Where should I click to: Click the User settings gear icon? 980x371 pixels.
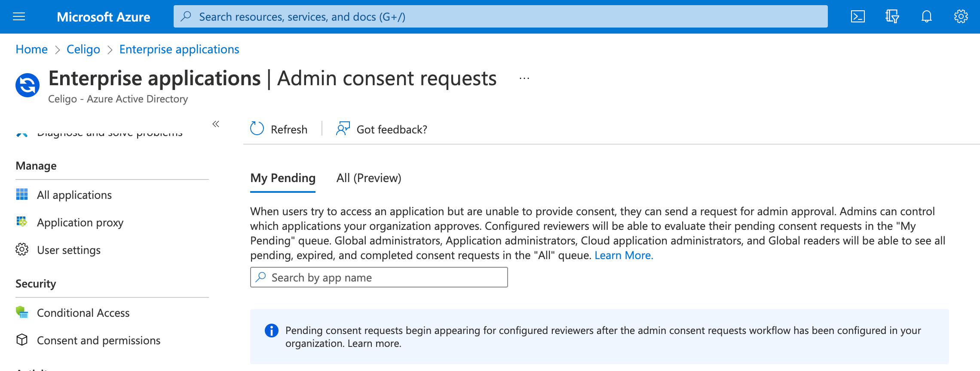click(22, 249)
